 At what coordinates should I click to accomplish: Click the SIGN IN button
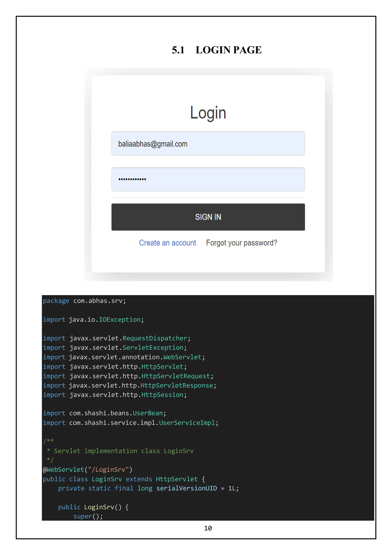208,217
